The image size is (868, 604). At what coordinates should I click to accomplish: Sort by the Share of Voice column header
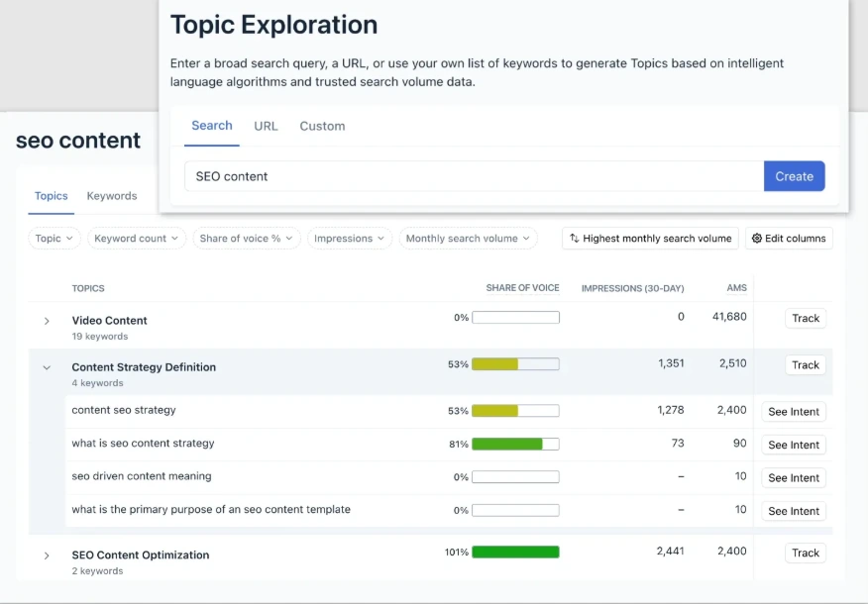tap(522, 288)
